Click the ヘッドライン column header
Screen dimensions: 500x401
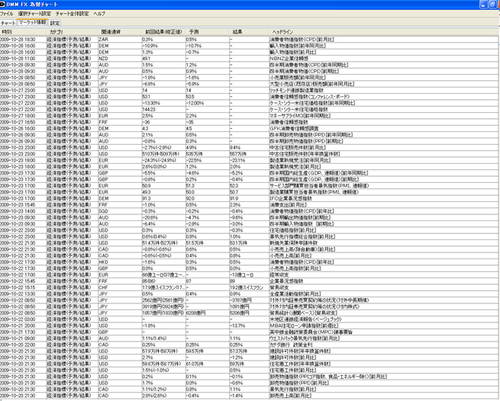coord(384,32)
